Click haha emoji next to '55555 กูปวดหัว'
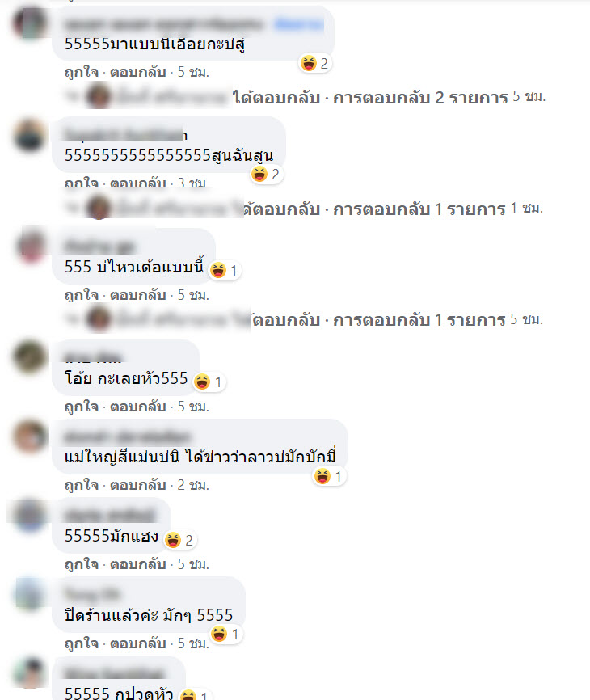 click(195, 694)
